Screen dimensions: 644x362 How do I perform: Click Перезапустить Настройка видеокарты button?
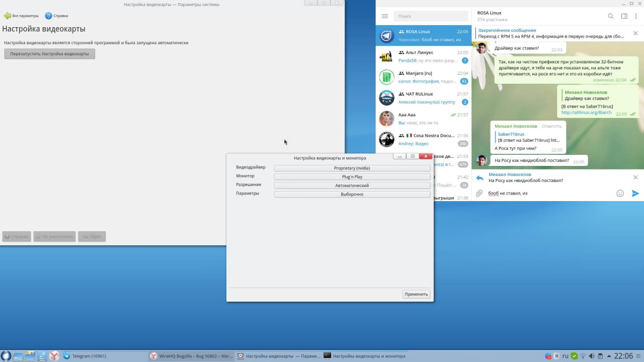pyautogui.click(x=49, y=54)
